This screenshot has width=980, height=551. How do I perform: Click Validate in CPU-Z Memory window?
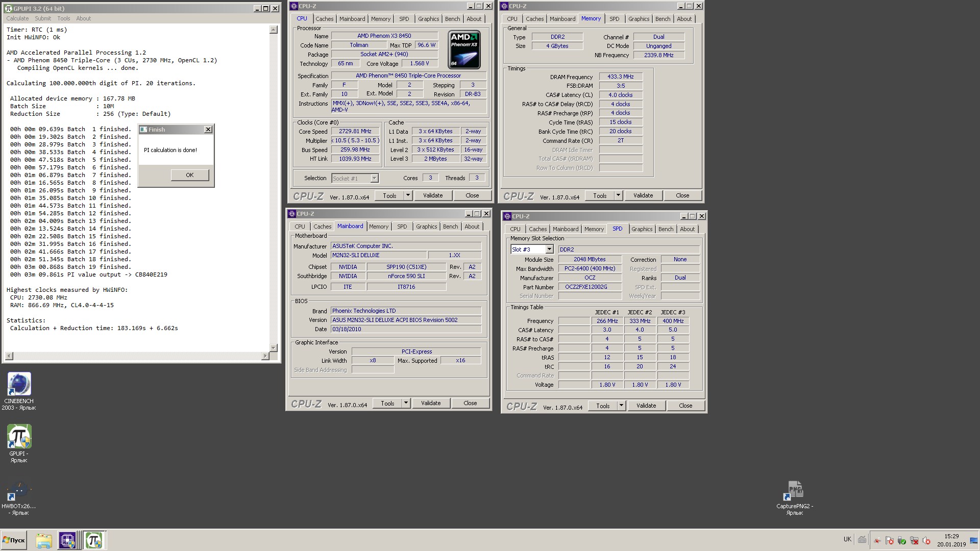pos(643,195)
